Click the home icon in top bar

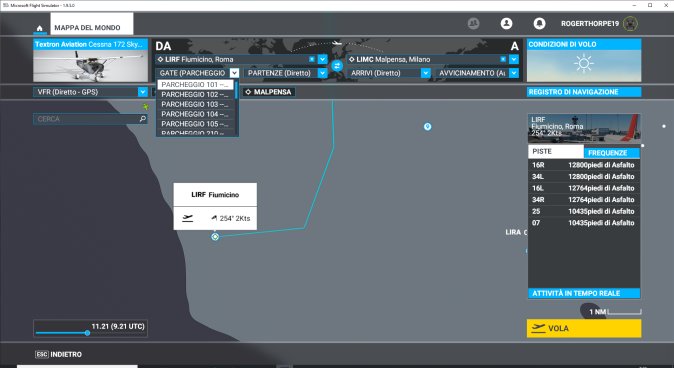pos(40,28)
